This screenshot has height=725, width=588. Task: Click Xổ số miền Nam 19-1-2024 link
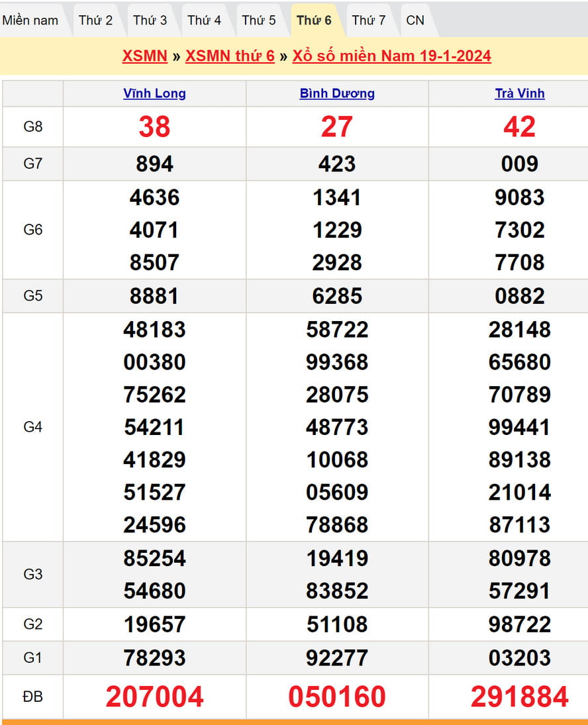(391, 56)
